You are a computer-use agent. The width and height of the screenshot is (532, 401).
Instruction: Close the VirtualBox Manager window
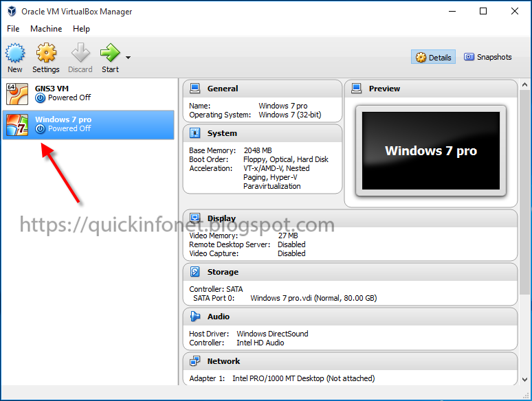514,11
